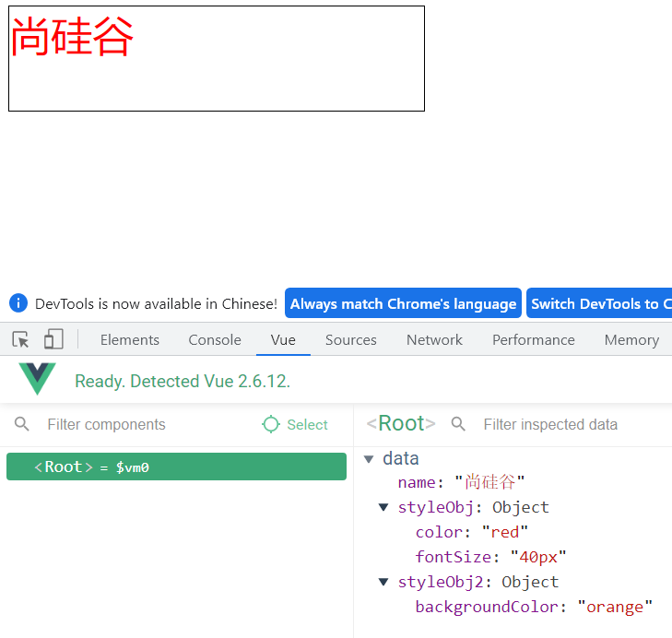Open the Performance tab
The height and width of the screenshot is (638, 672).
(534, 340)
